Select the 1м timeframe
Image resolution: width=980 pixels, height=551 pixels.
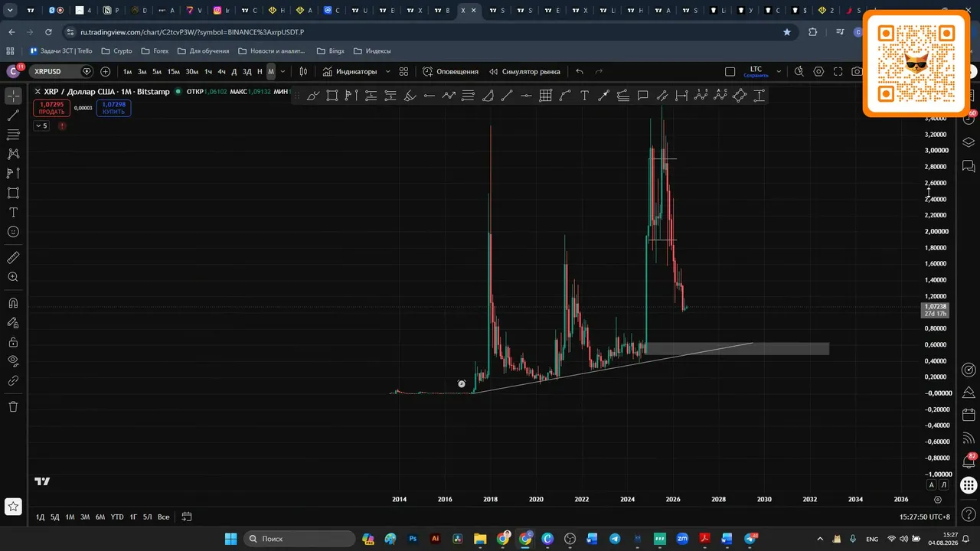pos(128,71)
